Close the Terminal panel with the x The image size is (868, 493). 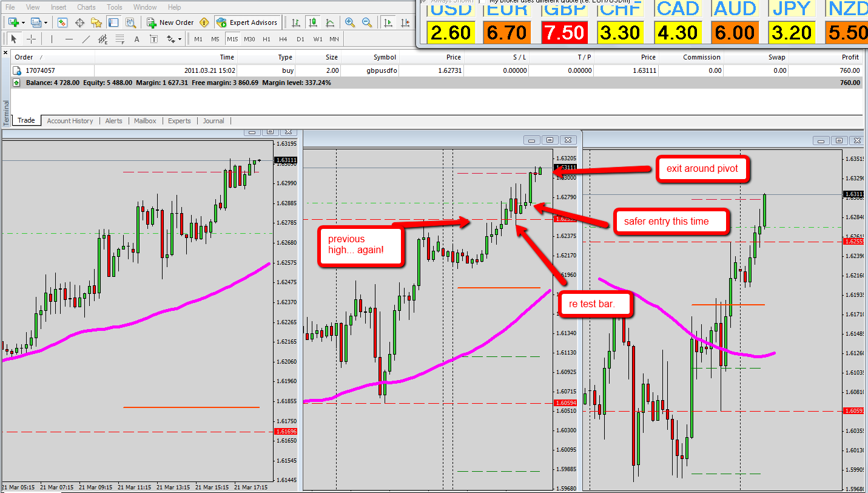pos(6,54)
